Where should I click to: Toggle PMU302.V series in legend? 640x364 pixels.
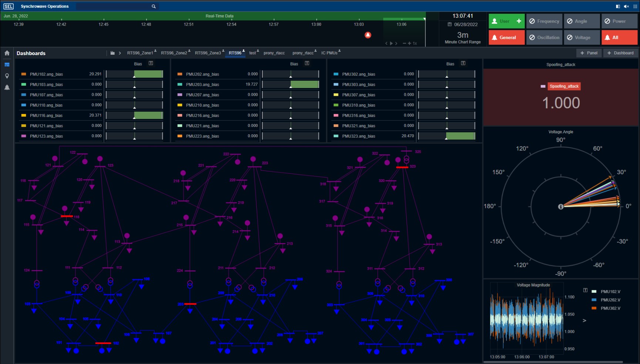pos(606,308)
